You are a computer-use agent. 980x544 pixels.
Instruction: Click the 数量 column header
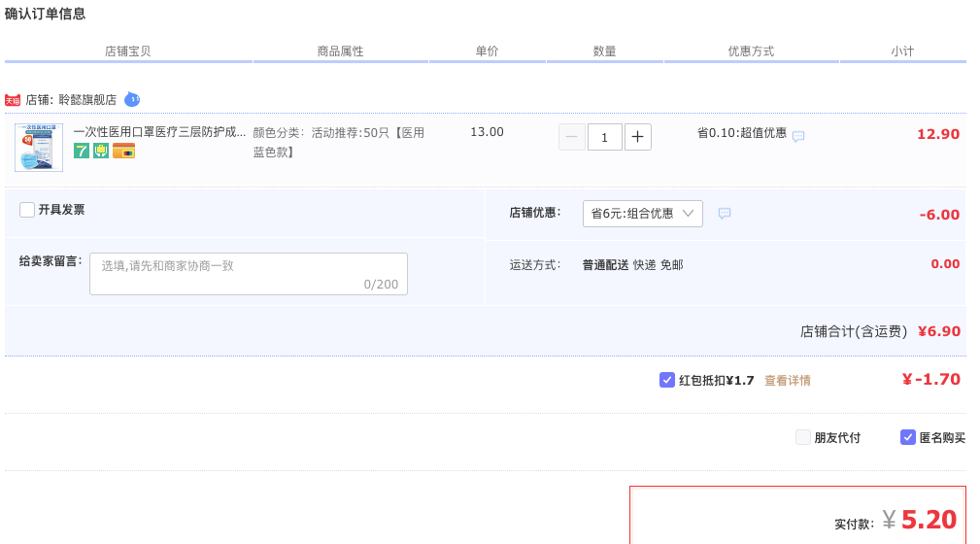604,51
